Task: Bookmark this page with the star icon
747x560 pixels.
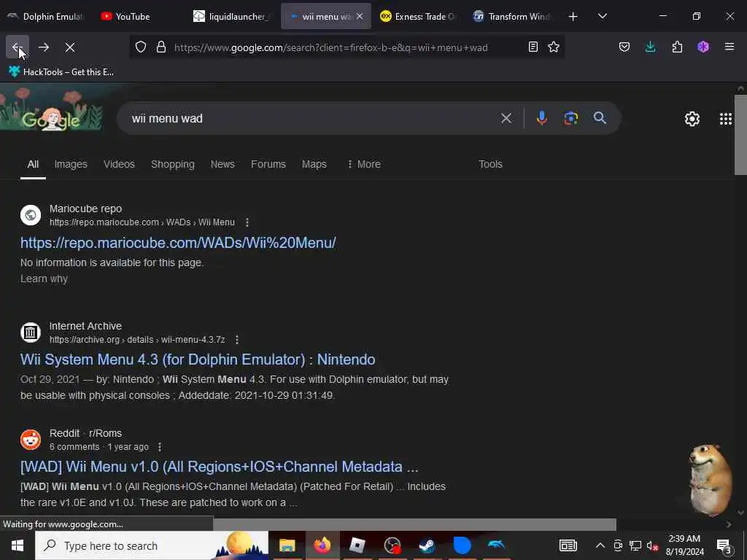Action: pos(554,47)
